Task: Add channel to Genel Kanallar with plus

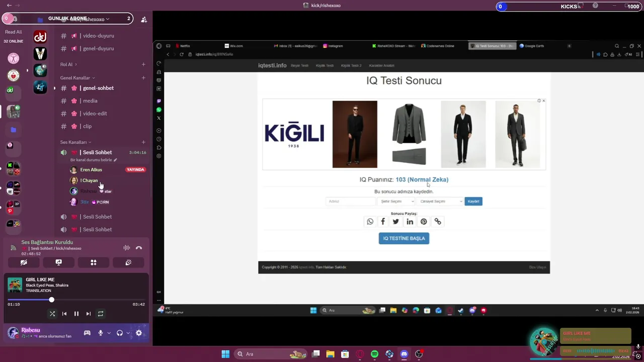Action: click(143, 78)
